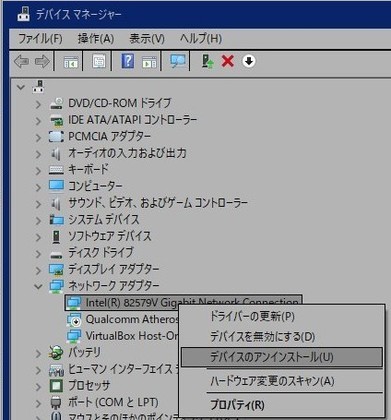Click the Back arrow toolbar icon
This screenshot has width=391, height=420.
tap(21, 61)
